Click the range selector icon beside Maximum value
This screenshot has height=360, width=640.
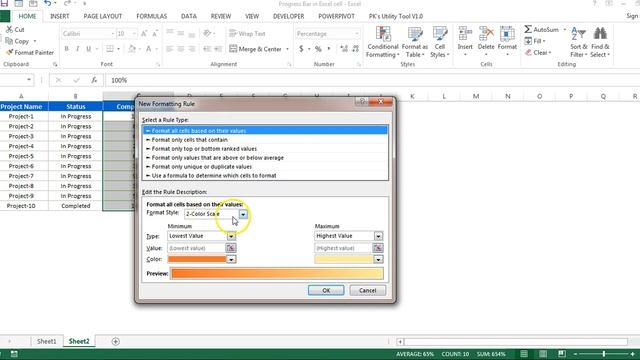378,248
